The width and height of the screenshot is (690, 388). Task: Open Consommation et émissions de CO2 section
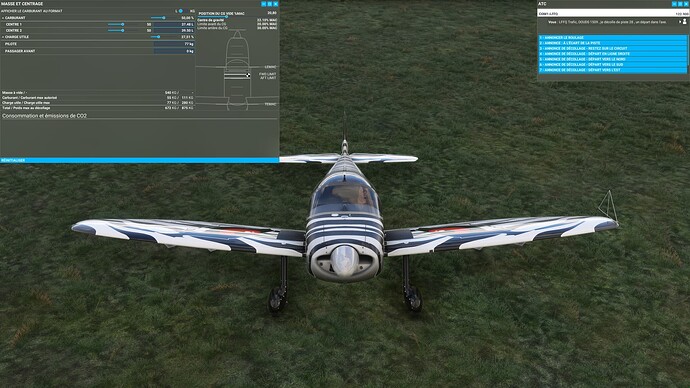[44, 116]
